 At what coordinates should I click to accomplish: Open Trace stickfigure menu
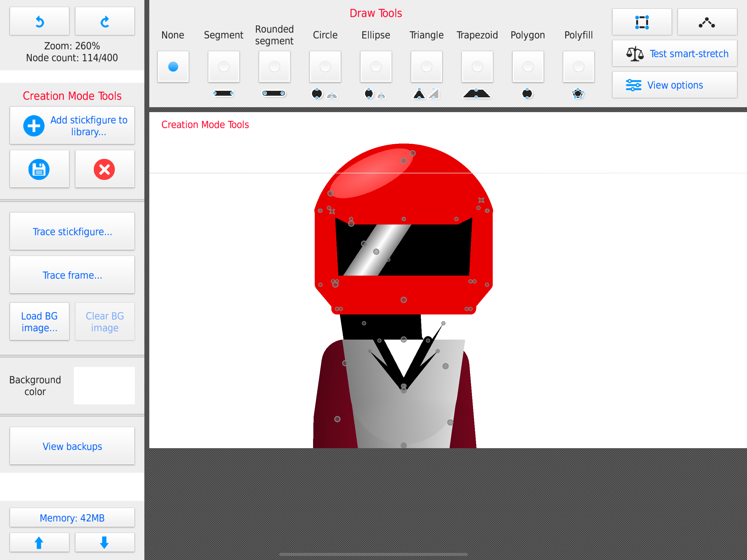[72, 231]
